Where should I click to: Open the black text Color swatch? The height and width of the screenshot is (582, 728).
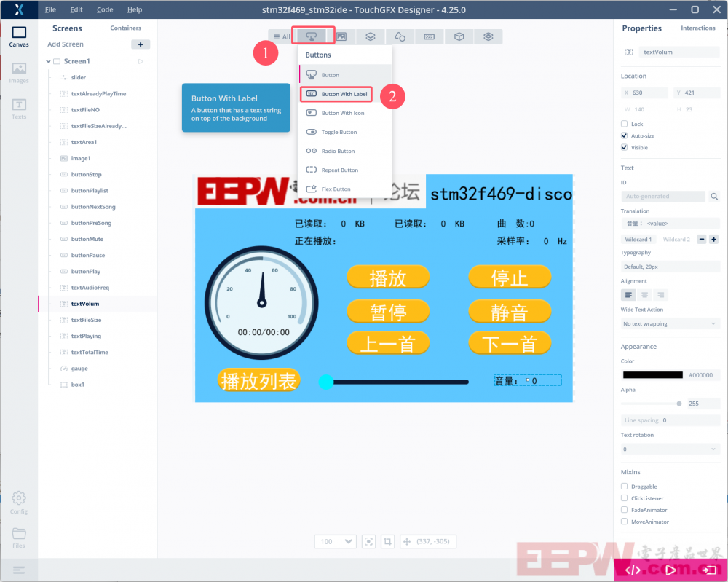[652, 375]
